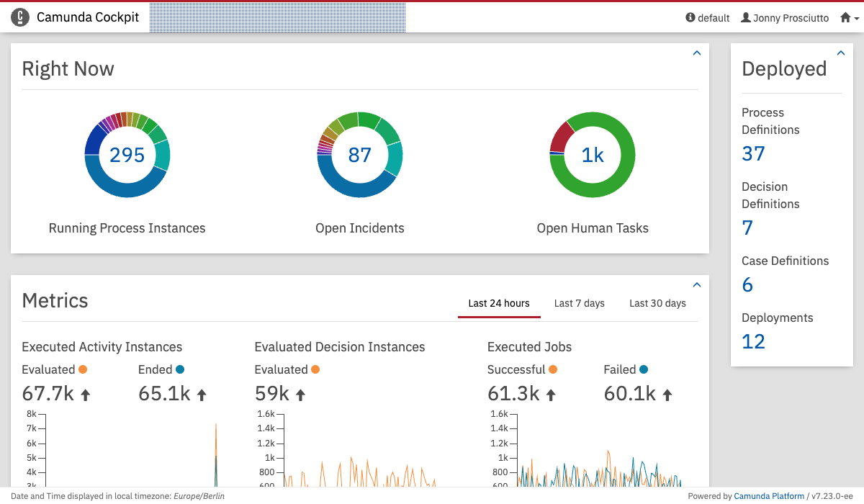Switch to Last 30 days metrics
The height and width of the screenshot is (504, 864).
click(657, 303)
